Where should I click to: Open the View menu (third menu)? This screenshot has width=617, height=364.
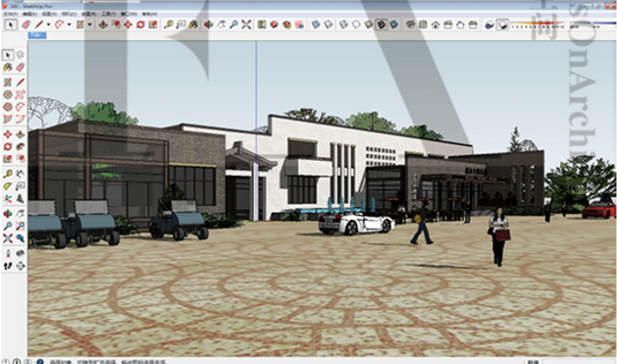click(x=49, y=14)
